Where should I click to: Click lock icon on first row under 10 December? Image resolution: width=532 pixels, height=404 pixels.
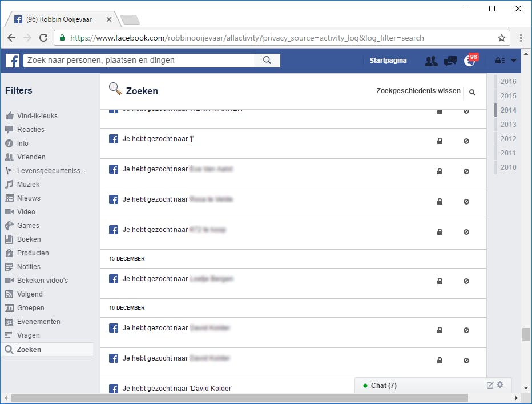(x=440, y=330)
